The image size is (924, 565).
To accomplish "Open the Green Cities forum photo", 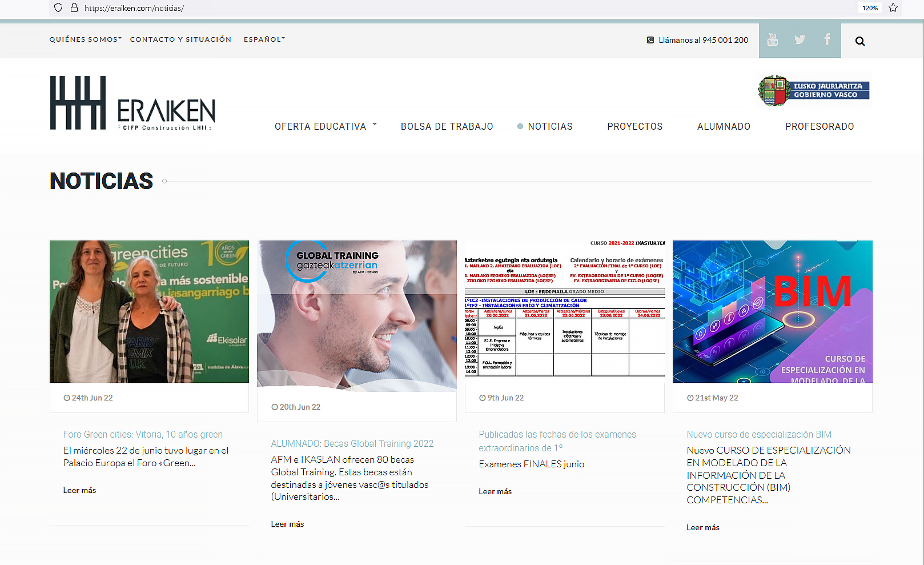I will (x=149, y=311).
